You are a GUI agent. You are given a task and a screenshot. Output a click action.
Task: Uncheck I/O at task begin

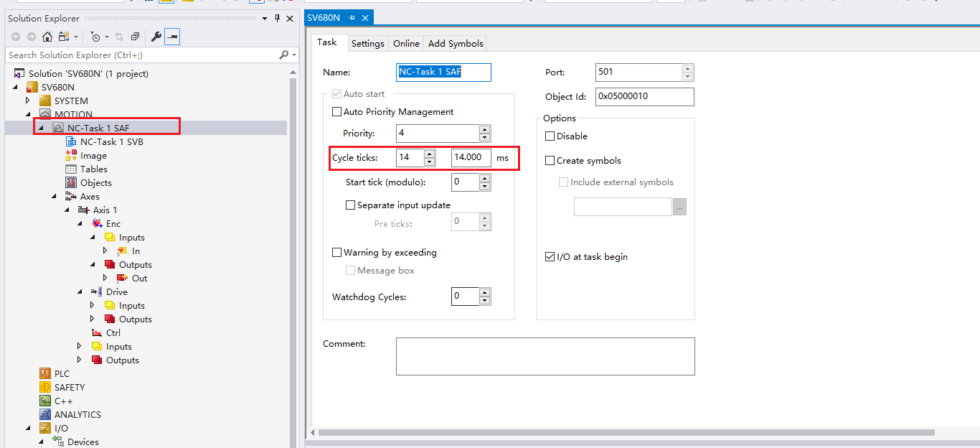click(550, 257)
